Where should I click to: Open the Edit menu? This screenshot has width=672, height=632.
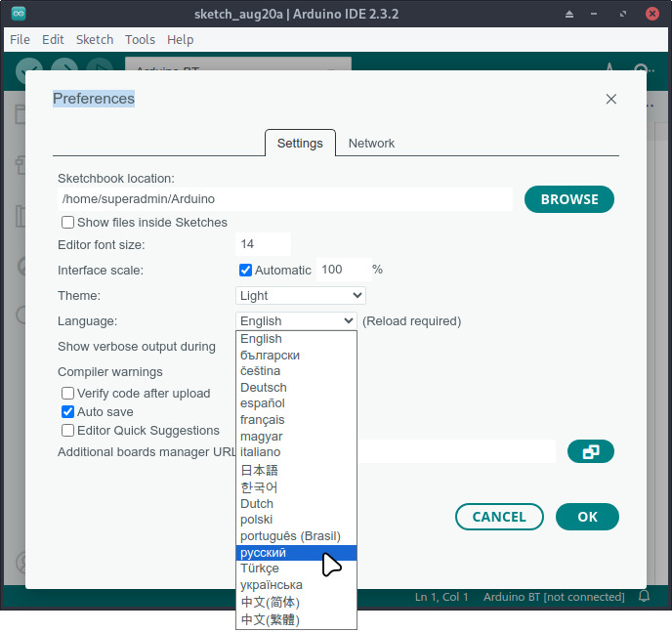tap(53, 40)
